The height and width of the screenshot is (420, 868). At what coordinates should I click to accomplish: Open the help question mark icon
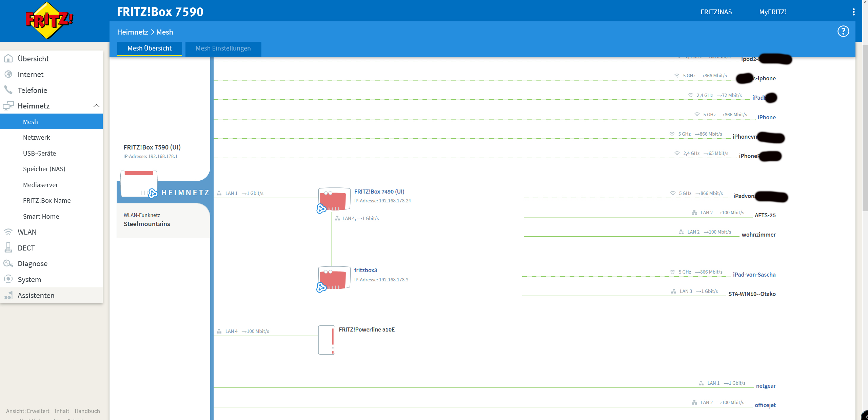point(843,31)
